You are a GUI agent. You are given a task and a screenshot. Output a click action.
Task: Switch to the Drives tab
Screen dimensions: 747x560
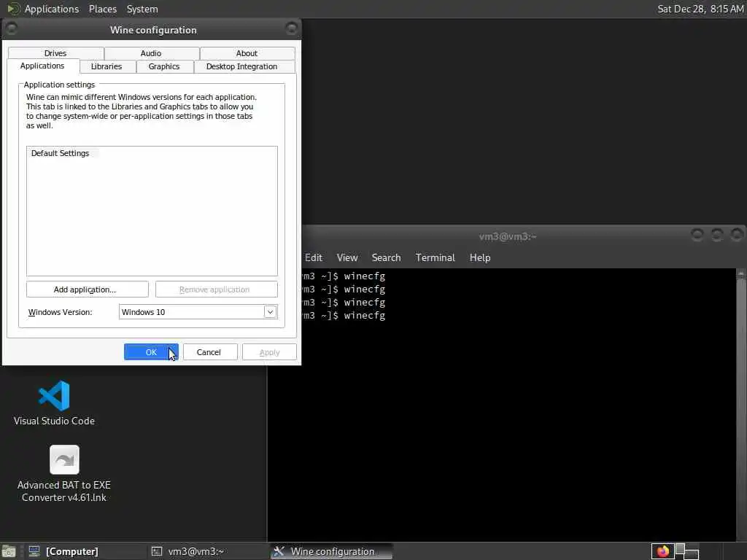[x=55, y=53]
